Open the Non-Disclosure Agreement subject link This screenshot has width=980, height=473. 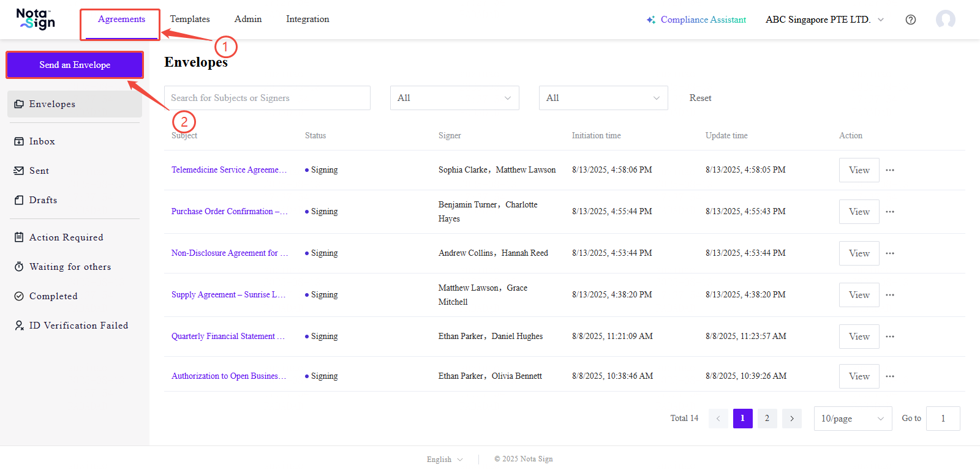[x=229, y=253]
